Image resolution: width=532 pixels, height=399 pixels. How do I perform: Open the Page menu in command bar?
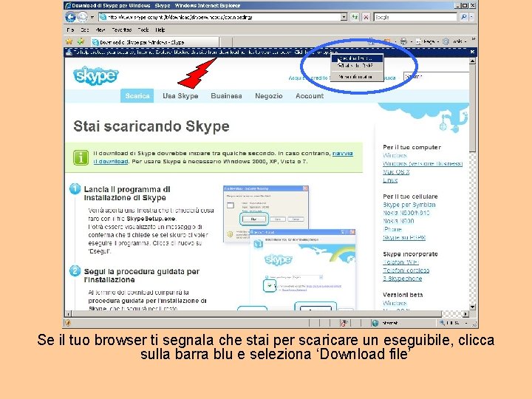pyautogui.click(x=426, y=41)
